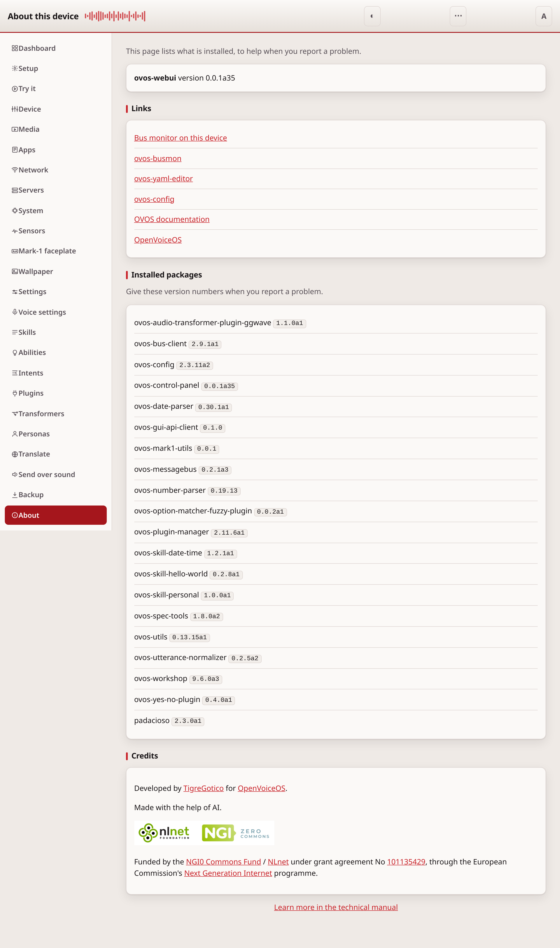
Task: Click the ovos-messagebus version 0.2.1a3
Action: click(215, 470)
